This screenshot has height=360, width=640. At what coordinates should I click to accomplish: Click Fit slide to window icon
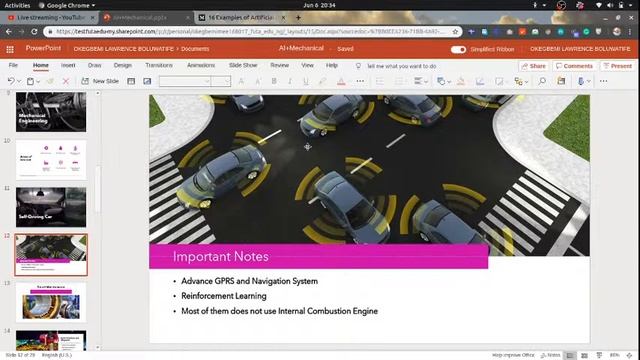point(630,356)
